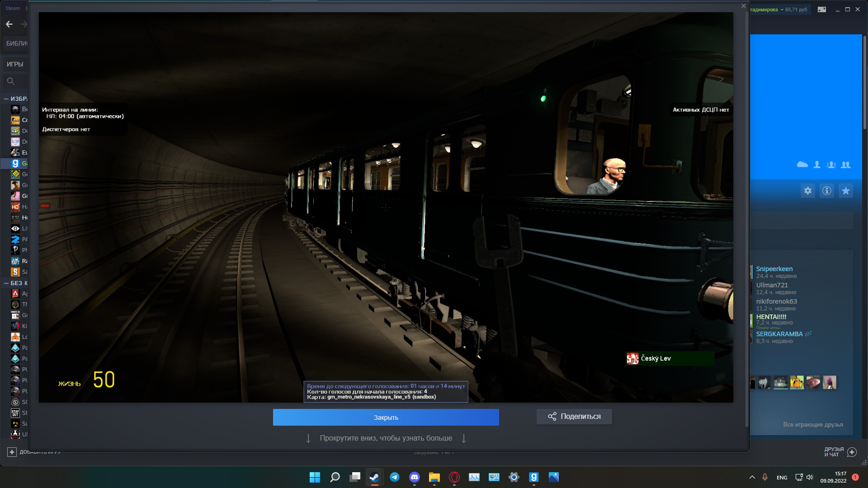Viewport: 868px width, 488px height.
Task: Click the Steam Cloud status icon
Action: point(802,164)
